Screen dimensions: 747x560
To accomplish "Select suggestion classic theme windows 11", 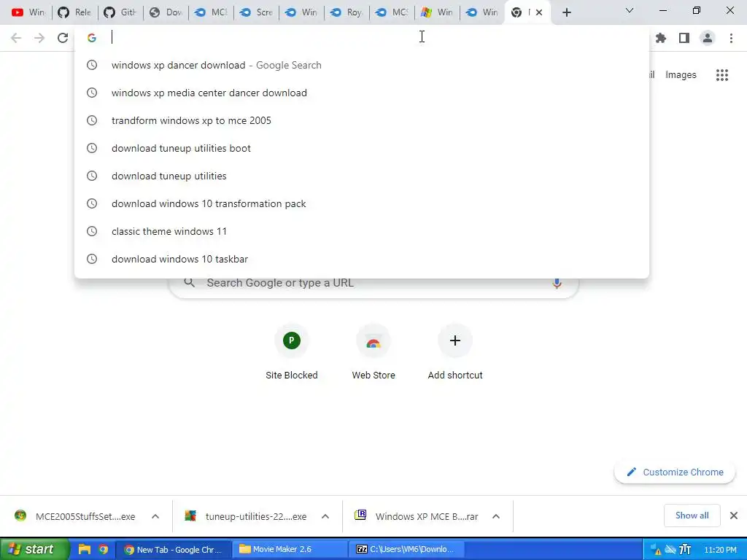I will 362,231.
